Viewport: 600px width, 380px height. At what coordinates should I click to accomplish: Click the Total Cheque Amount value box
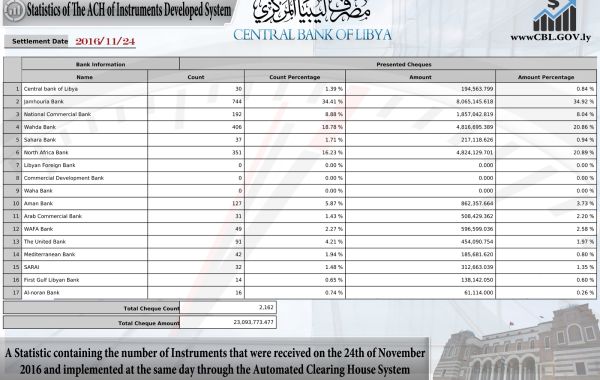click(228, 322)
